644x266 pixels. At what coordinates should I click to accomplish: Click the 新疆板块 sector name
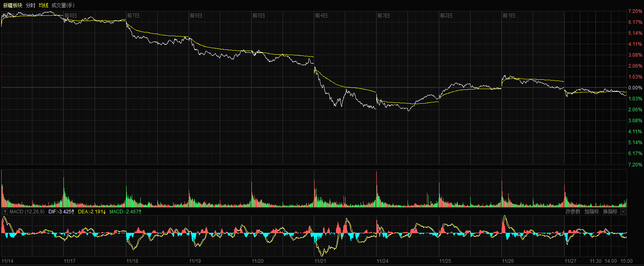tap(13, 5)
